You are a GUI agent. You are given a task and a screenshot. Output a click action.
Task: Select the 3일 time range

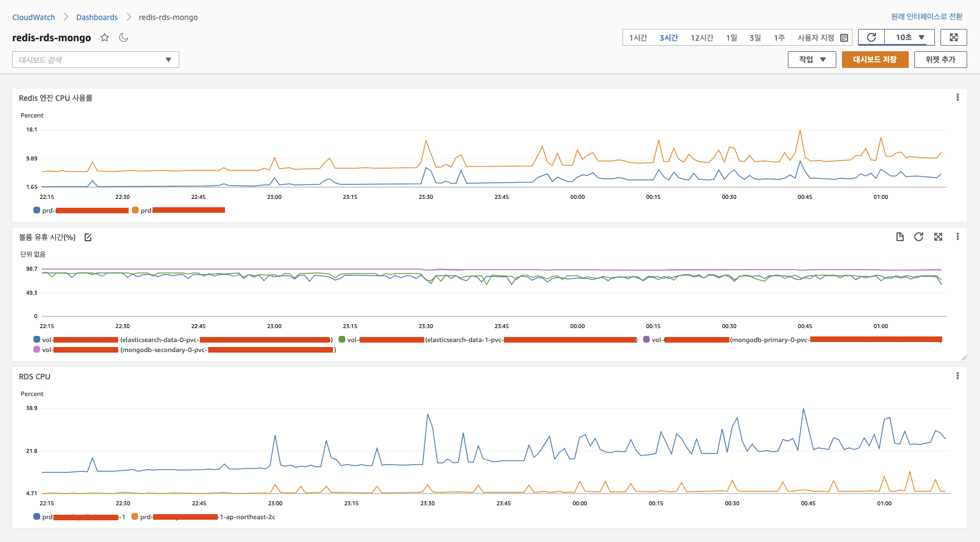coord(754,38)
